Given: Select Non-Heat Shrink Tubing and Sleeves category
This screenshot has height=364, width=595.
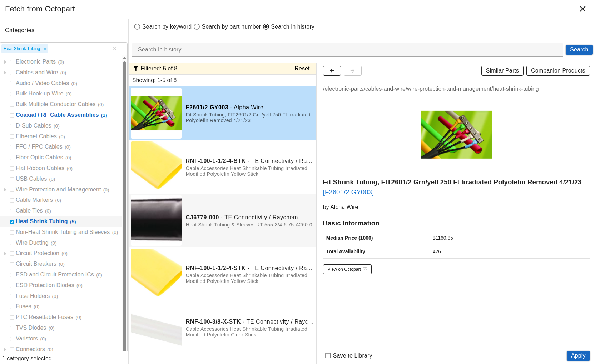Looking at the screenshot, I should point(63,232).
